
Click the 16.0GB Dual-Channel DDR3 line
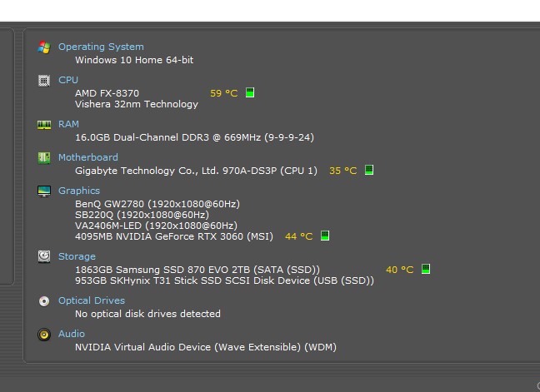point(194,137)
